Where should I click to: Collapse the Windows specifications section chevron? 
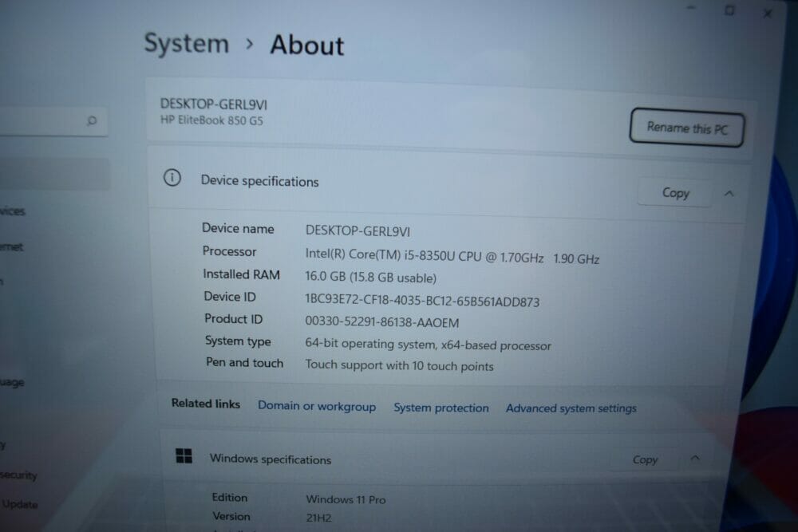(x=695, y=459)
